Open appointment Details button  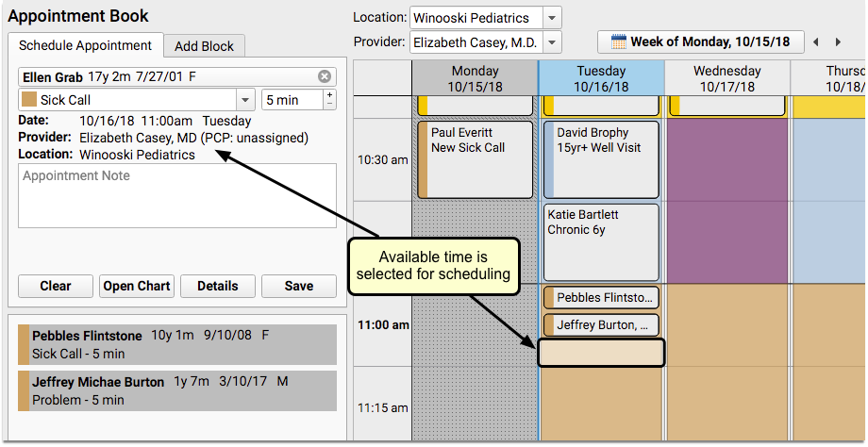[x=217, y=286]
